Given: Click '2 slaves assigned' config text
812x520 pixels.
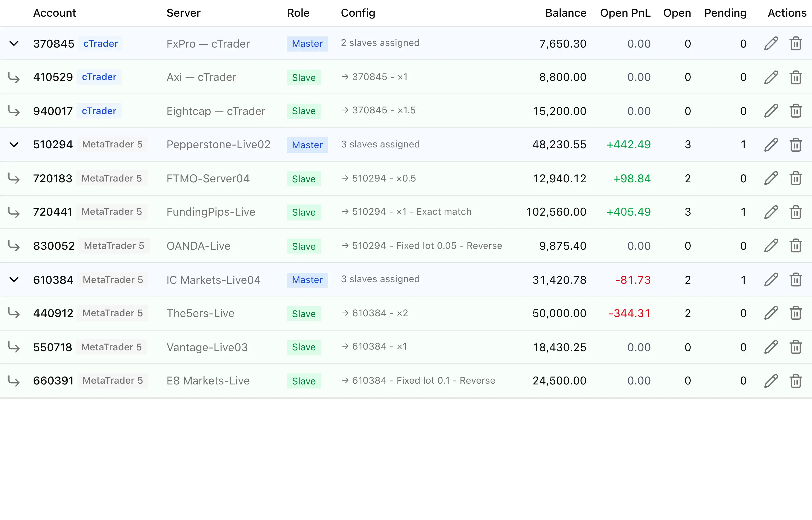Looking at the screenshot, I should 380,43.
